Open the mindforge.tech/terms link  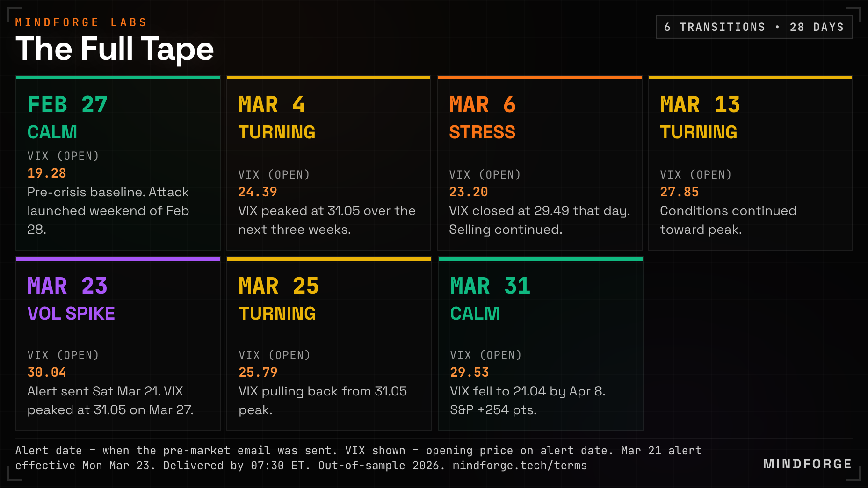pos(520,466)
